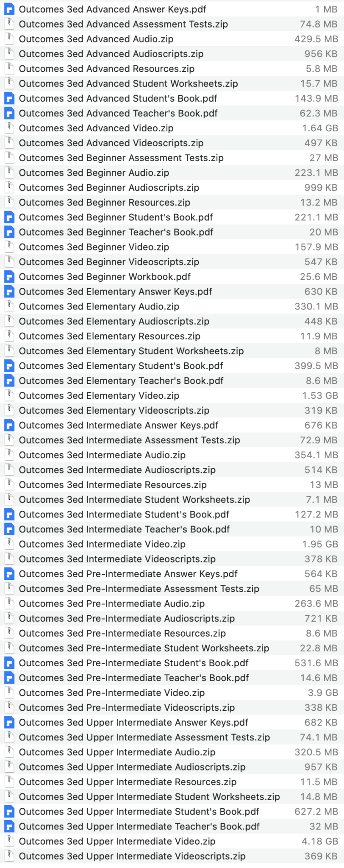Click zip icon of Beginner Assessment Tests.zip
The height and width of the screenshot is (868, 344).
click(x=9, y=158)
